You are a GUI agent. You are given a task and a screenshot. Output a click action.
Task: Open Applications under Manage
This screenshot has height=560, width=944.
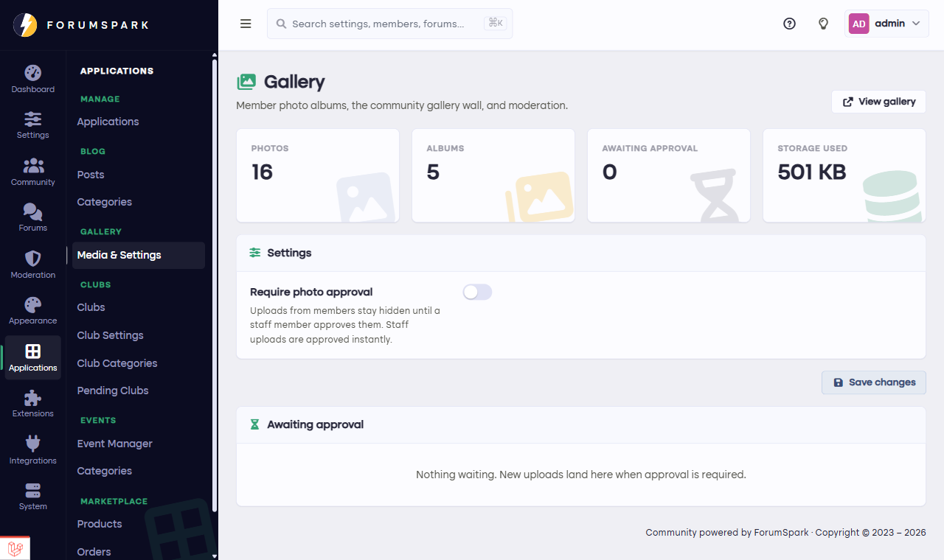click(x=108, y=122)
